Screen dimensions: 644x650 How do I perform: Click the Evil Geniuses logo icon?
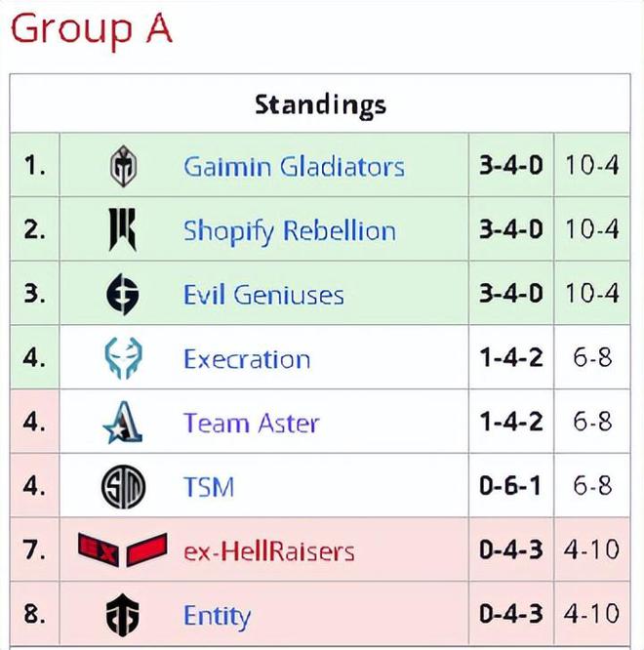click(123, 294)
